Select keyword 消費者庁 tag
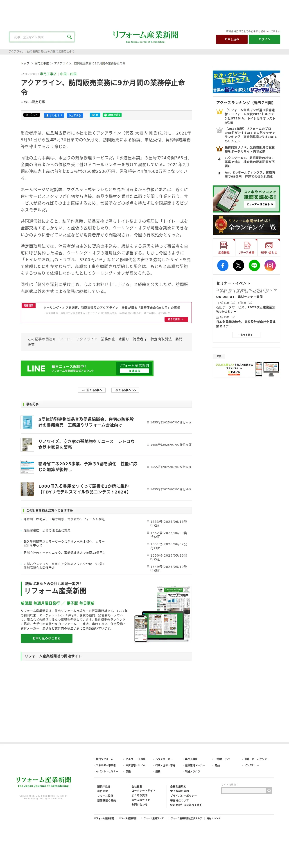The image size is (289, 868). pyautogui.click(x=140, y=339)
